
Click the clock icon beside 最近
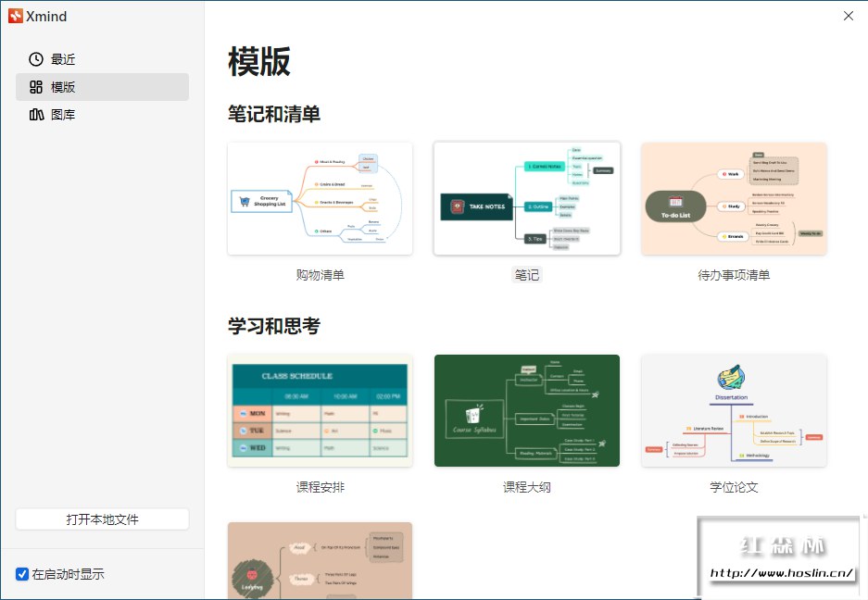coord(36,59)
